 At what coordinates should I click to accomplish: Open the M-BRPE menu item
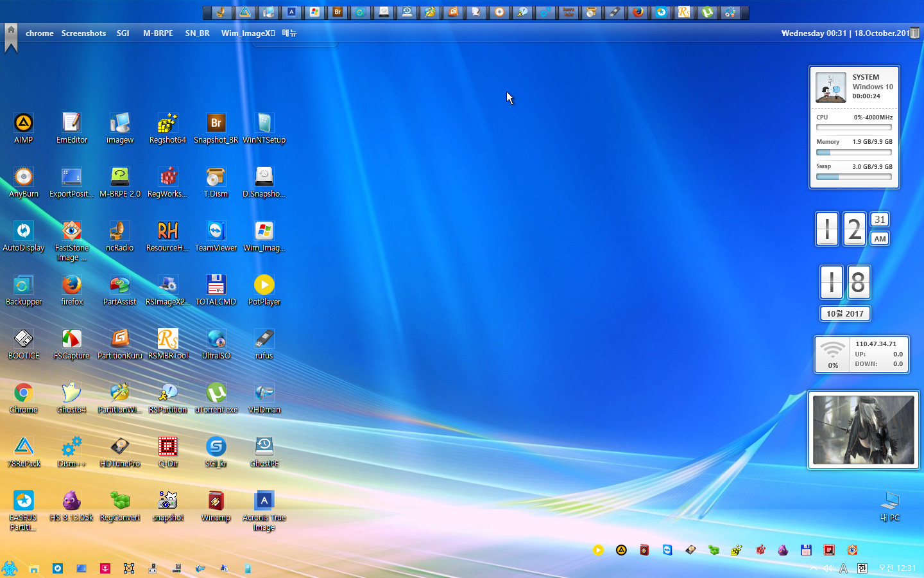pos(158,33)
